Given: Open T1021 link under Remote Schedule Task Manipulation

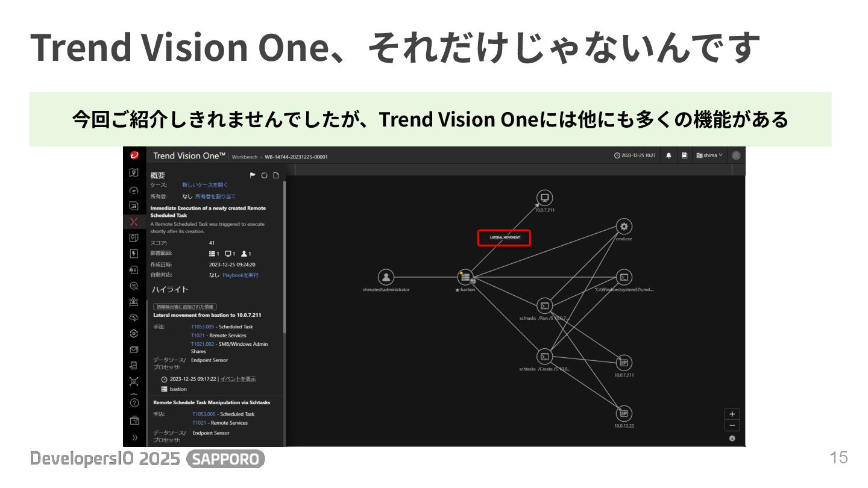Looking at the screenshot, I should click(x=199, y=423).
